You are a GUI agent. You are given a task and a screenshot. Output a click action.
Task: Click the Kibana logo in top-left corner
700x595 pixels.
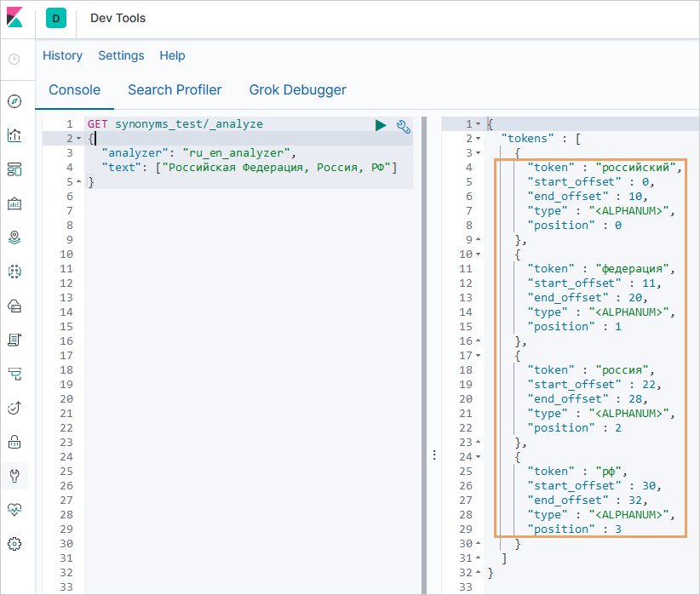[16, 18]
